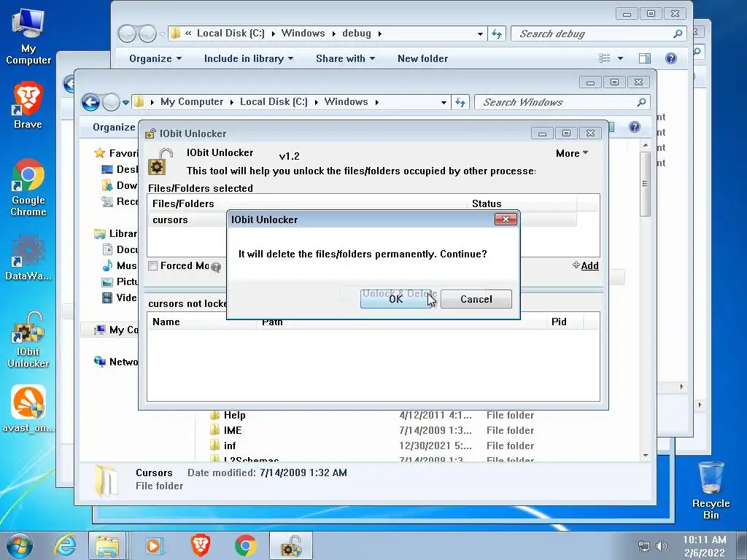This screenshot has height=560, width=747.
Task: Open Windows Media Player from taskbar
Action: pos(154,545)
